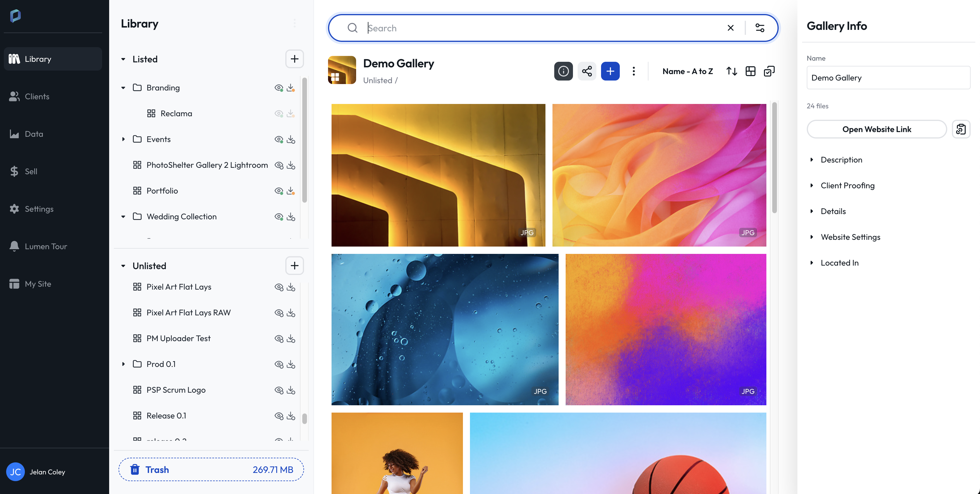Start the Lumen Tour
This screenshot has width=980, height=494.
click(x=53, y=246)
